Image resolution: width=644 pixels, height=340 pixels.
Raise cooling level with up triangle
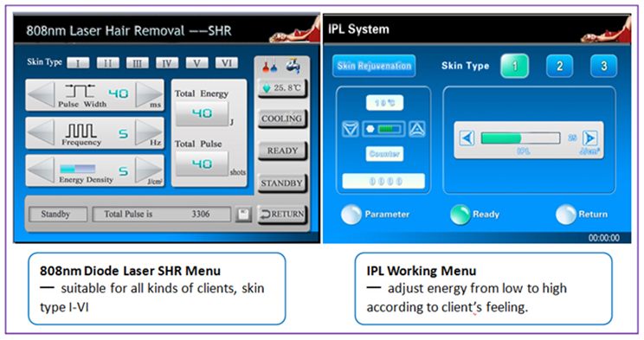point(417,130)
